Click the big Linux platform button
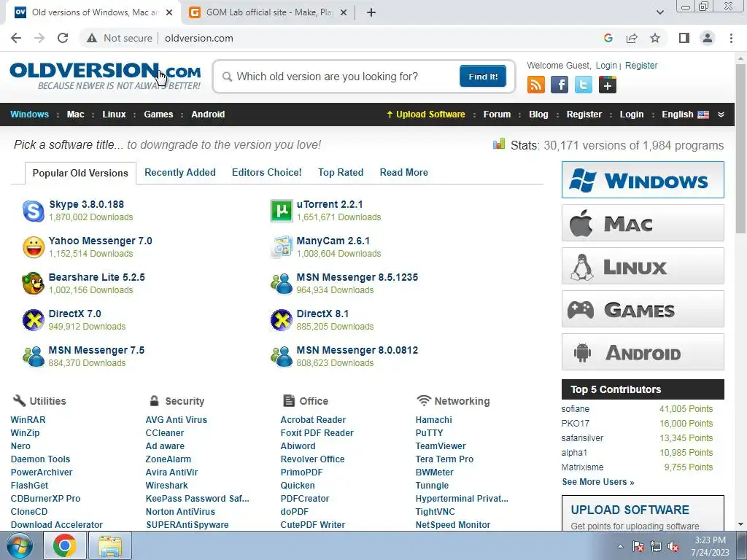The height and width of the screenshot is (560, 747). click(643, 266)
